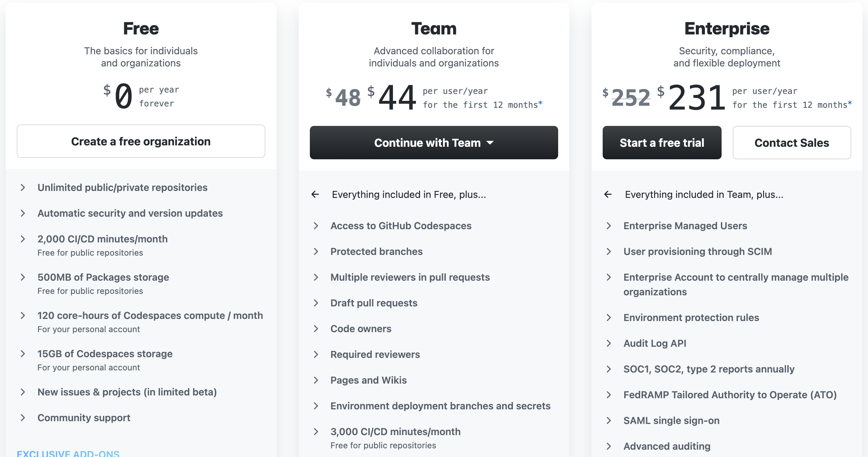Click the Create a free organization button

click(141, 142)
